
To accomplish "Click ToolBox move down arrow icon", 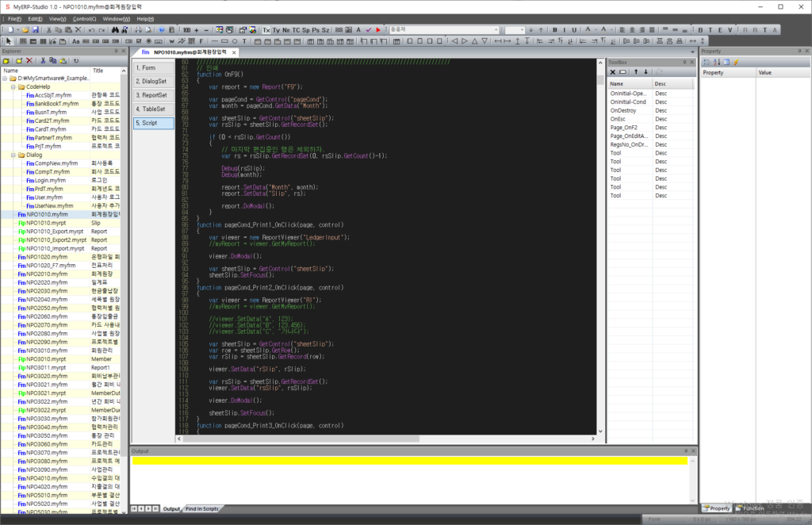I will coord(645,72).
